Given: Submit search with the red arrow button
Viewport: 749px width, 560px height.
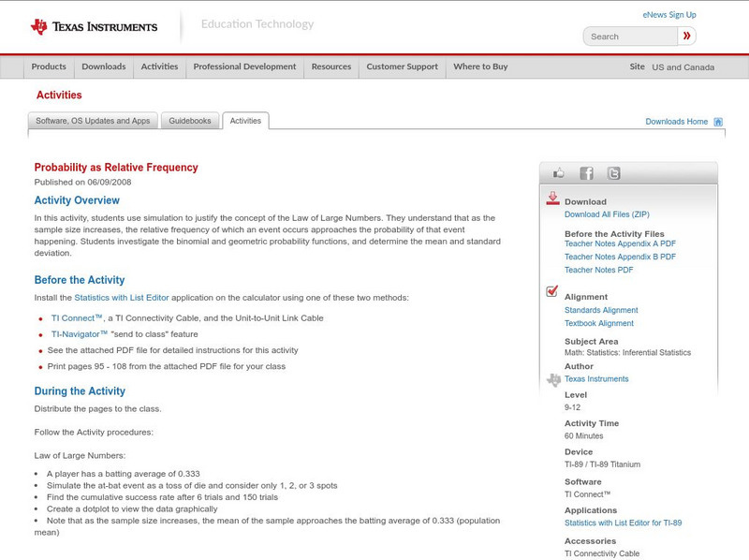Looking at the screenshot, I should coord(686,36).
